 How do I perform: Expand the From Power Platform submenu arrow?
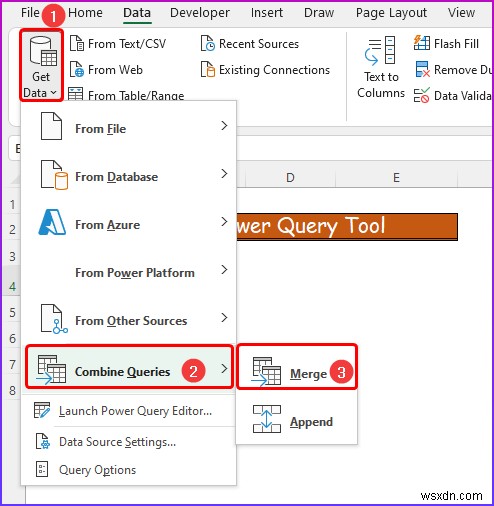point(224,270)
